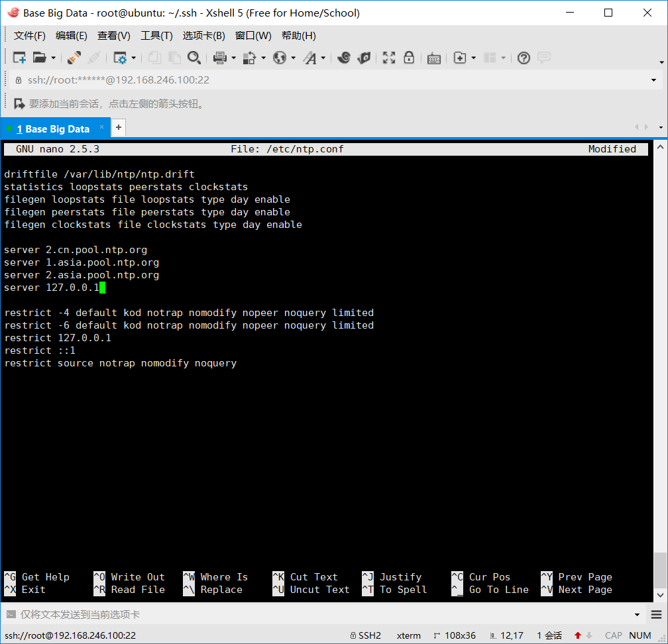Open the 窗口(W) menu

(x=253, y=36)
